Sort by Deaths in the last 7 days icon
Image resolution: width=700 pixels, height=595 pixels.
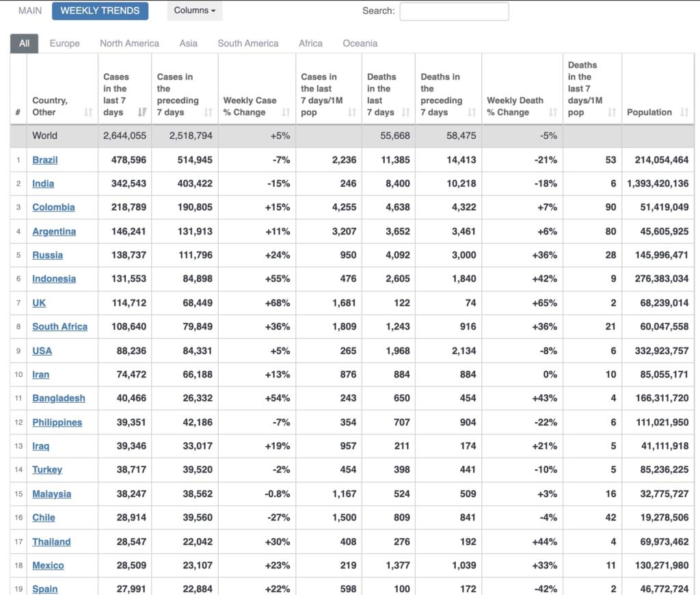click(405, 112)
